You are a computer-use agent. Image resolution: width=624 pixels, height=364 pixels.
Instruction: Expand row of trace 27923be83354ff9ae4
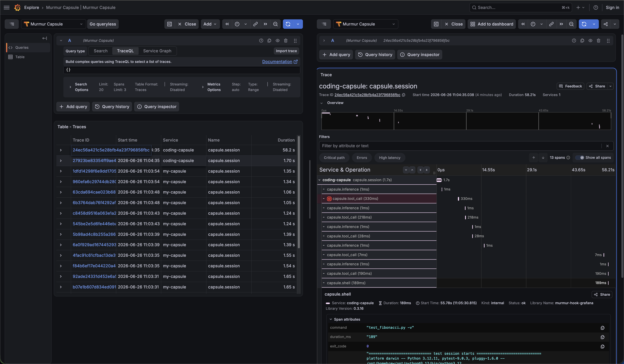click(x=61, y=161)
